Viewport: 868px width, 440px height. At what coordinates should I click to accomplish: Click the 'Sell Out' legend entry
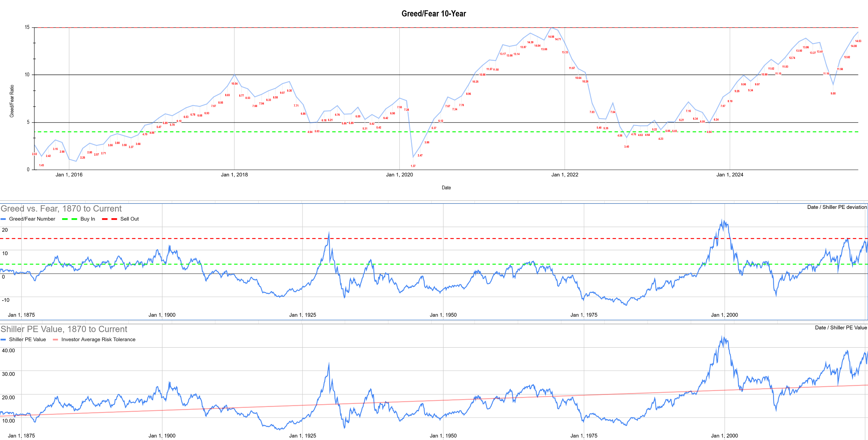pos(129,219)
